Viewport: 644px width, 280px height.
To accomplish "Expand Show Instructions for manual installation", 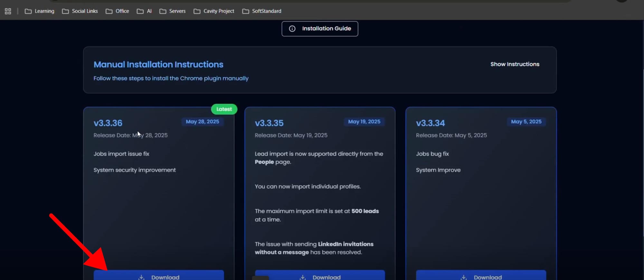I will click(x=515, y=64).
